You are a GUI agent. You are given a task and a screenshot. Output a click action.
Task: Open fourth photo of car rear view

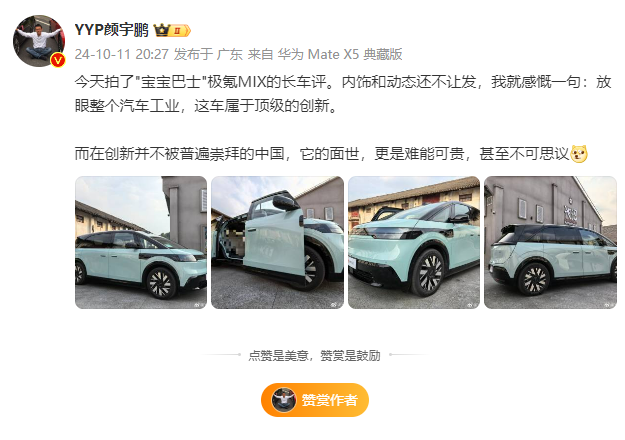click(x=550, y=242)
